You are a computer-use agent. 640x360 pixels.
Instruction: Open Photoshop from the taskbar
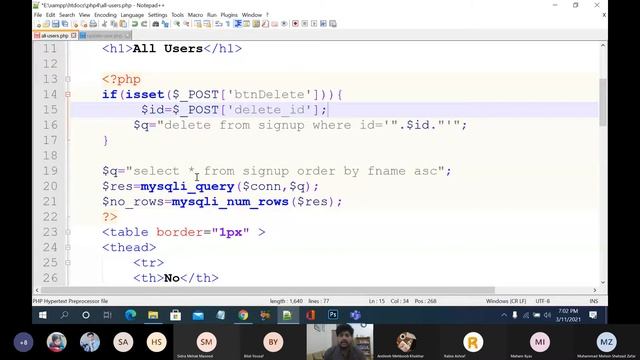pos(333,315)
